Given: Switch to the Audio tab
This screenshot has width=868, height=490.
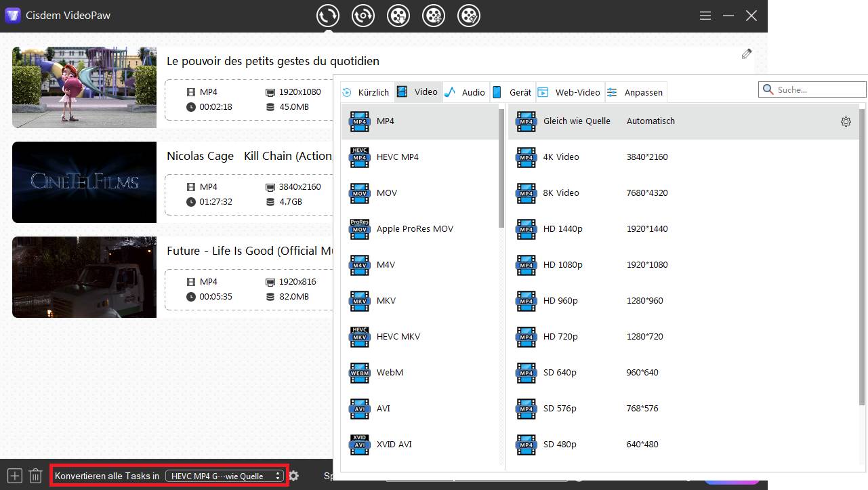Looking at the screenshot, I should tap(466, 92).
